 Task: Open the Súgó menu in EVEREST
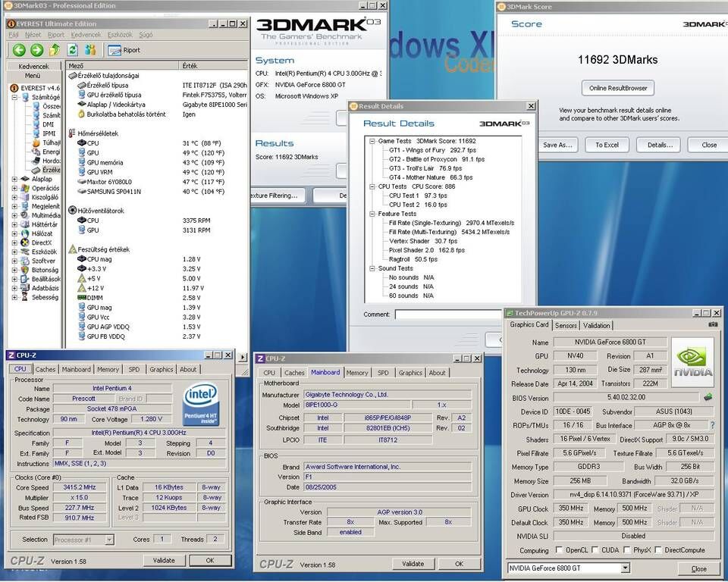point(146,35)
